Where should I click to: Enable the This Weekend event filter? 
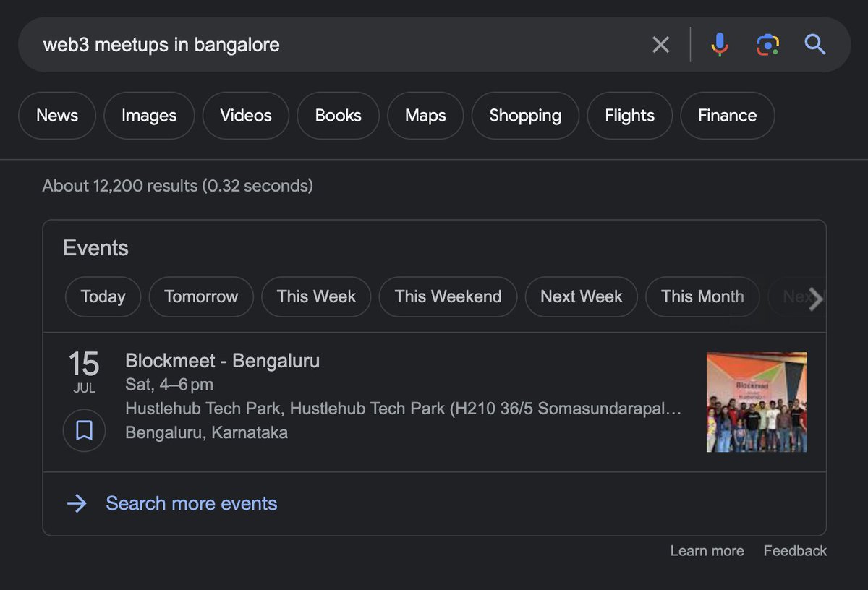[447, 296]
